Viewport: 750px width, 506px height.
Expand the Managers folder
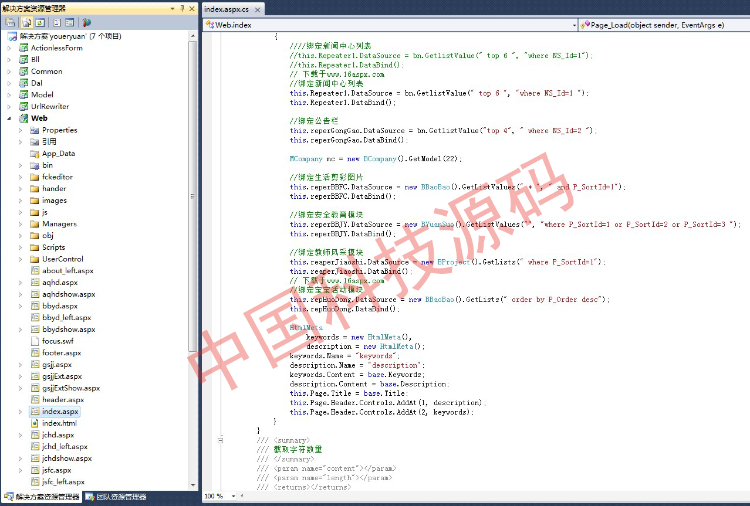coord(21,224)
